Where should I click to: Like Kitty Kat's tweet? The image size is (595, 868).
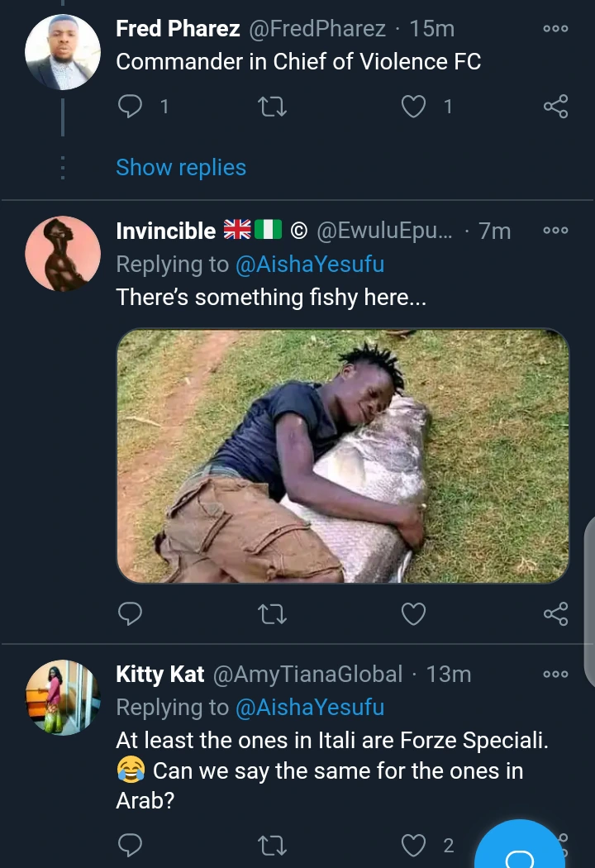click(413, 845)
